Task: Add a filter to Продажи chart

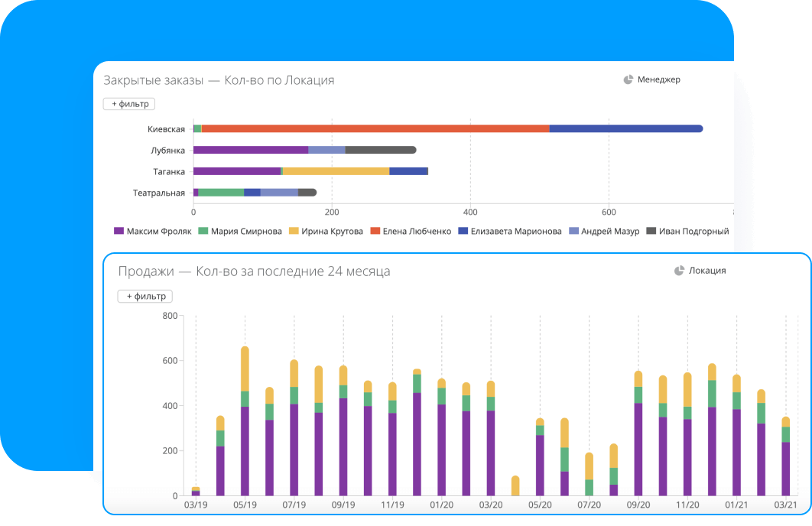Action: pos(145,297)
